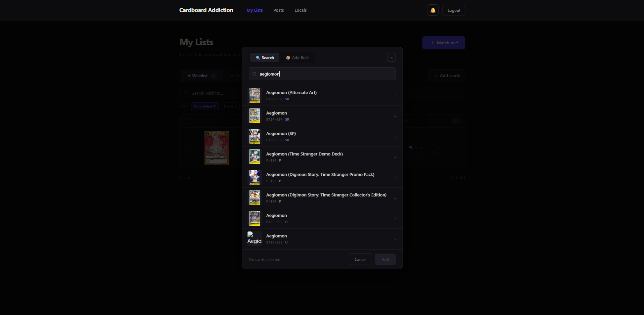
Task: Select Aegiomon (SP) result text
Action: tap(281, 134)
